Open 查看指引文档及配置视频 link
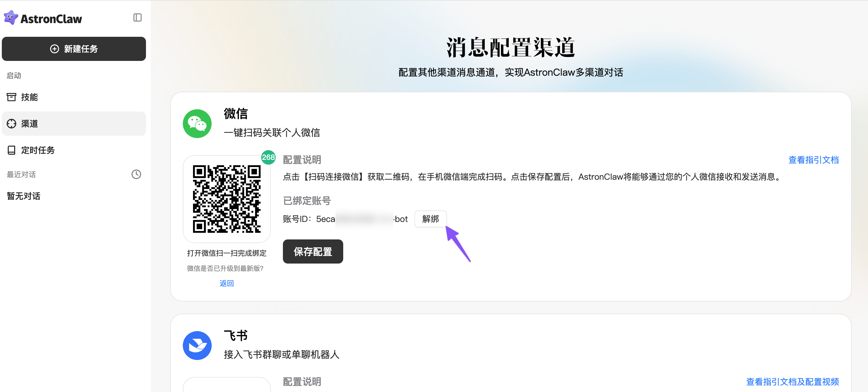The height and width of the screenshot is (392, 868). coord(792,381)
